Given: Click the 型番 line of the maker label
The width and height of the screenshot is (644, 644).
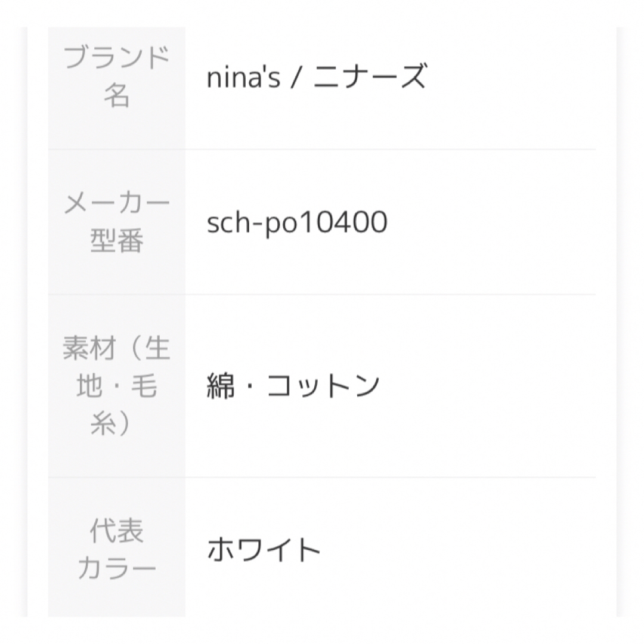Looking at the screenshot, I should coord(117,241).
